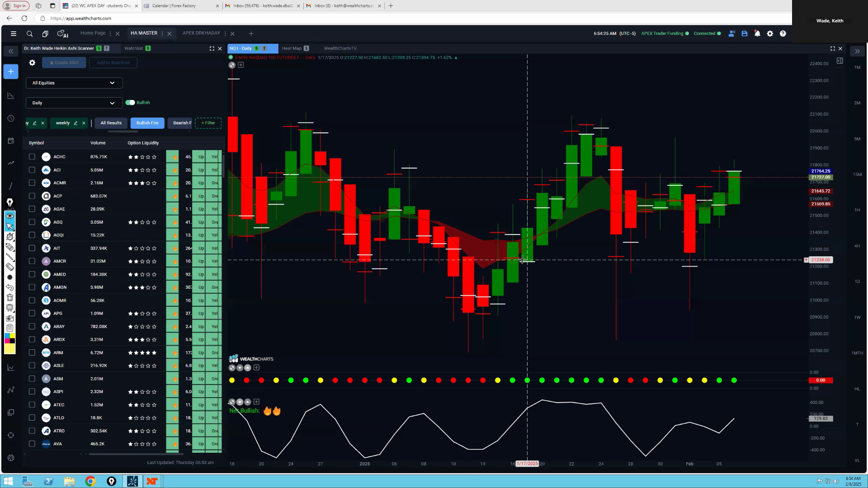Open HA MASTER tab options menu

pos(162,33)
